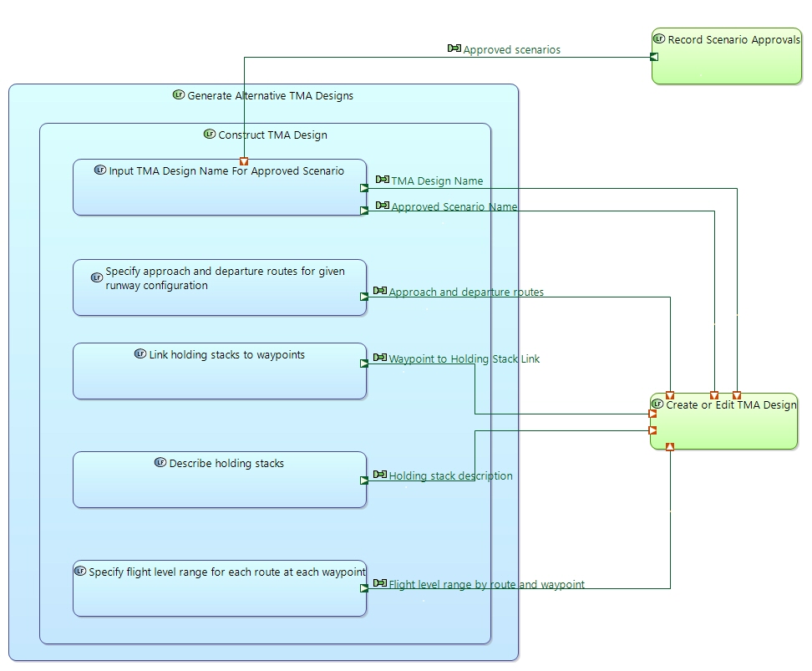Click LF icon of Create or Edit TMA Design
The height and width of the screenshot is (671, 812).
coord(657,404)
